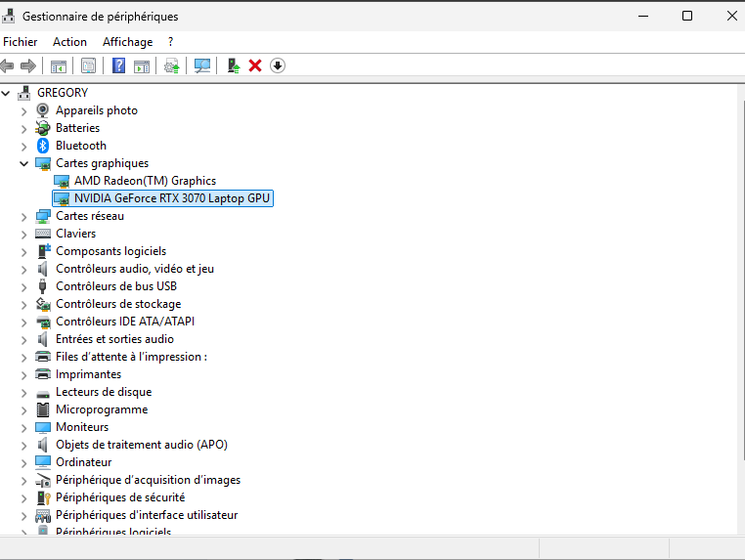Click the Ordinateur monitor icon
Viewport: 745px width, 560px height.
click(43, 462)
